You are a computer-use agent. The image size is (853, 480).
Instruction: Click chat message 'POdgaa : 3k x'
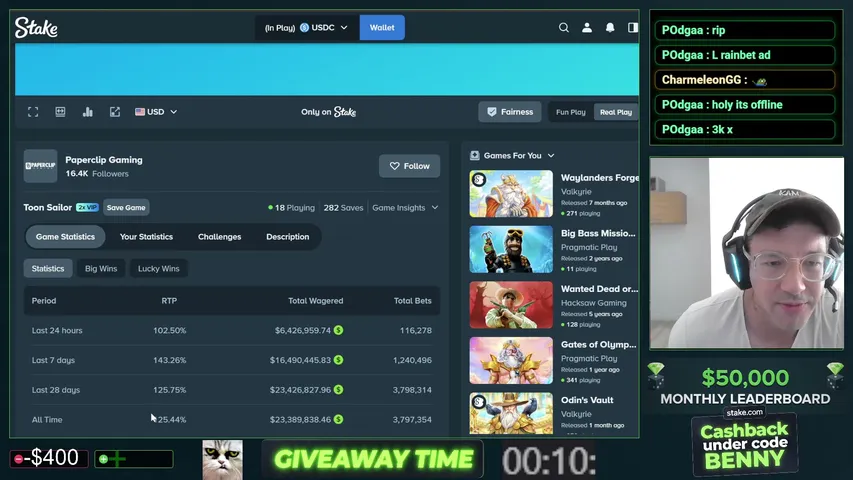[x=745, y=130]
